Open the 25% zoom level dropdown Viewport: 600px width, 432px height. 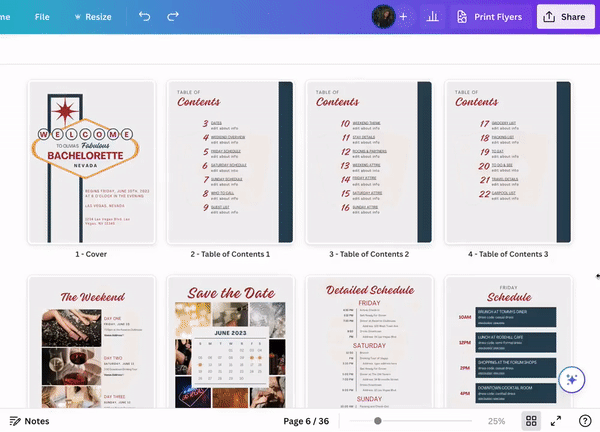coord(496,421)
